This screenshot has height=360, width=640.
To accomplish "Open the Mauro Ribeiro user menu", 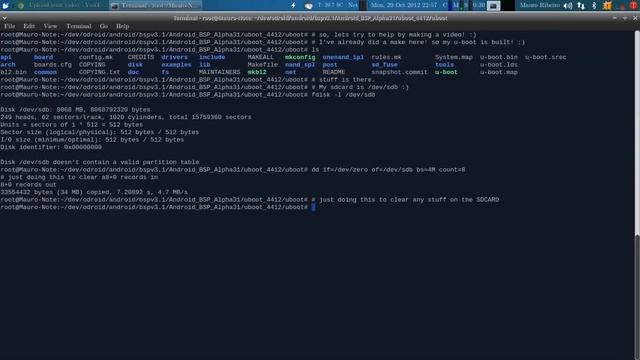I will [x=540, y=5].
